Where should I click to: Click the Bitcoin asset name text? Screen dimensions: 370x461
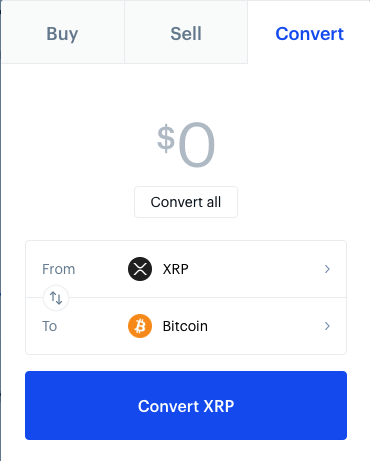(185, 326)
